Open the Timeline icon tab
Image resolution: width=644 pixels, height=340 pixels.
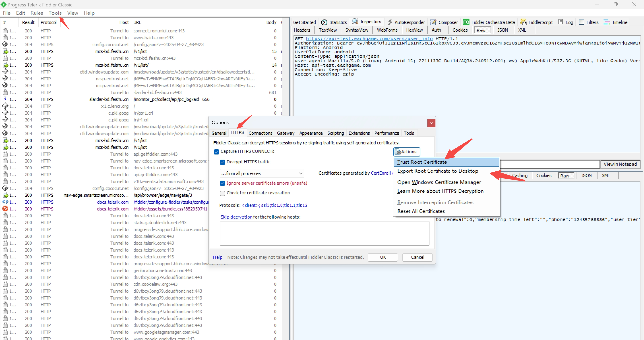pos(607,22)
